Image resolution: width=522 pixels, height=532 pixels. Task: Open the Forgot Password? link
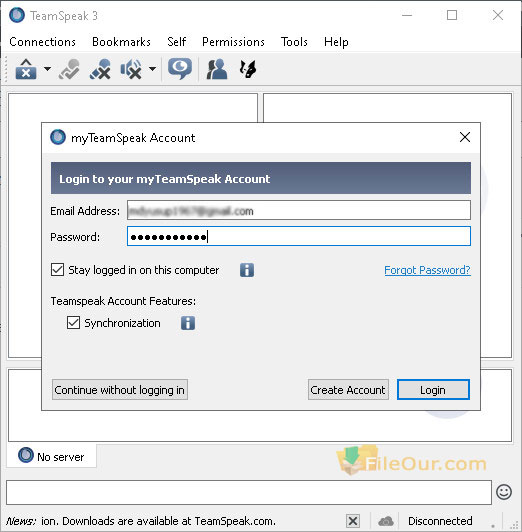tap(427, 270)
